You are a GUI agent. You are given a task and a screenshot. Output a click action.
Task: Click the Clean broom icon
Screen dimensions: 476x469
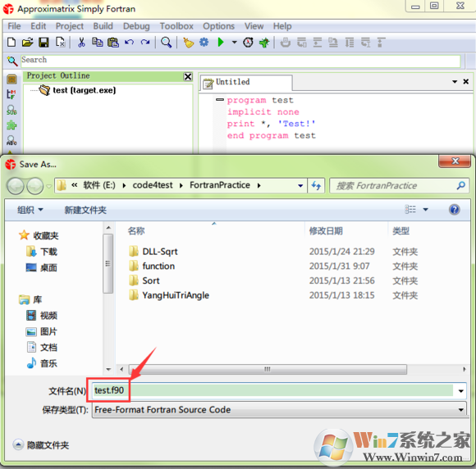[188, 43]
